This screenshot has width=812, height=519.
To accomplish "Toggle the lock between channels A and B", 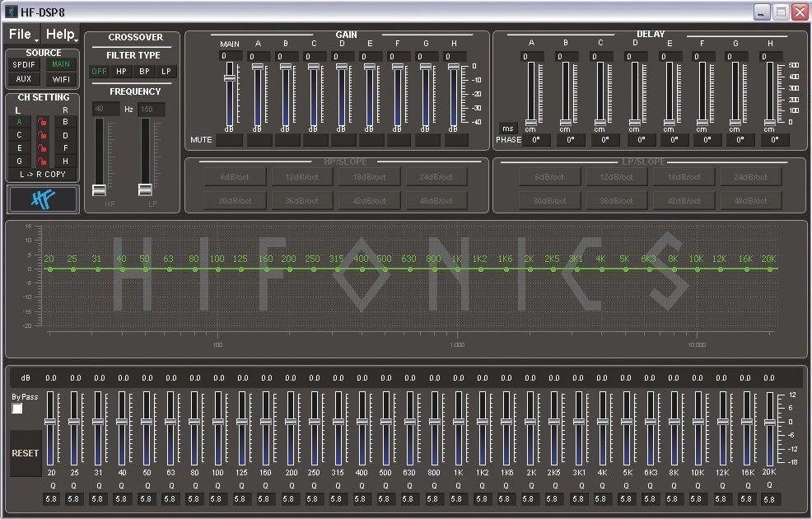I will point(42,122).
